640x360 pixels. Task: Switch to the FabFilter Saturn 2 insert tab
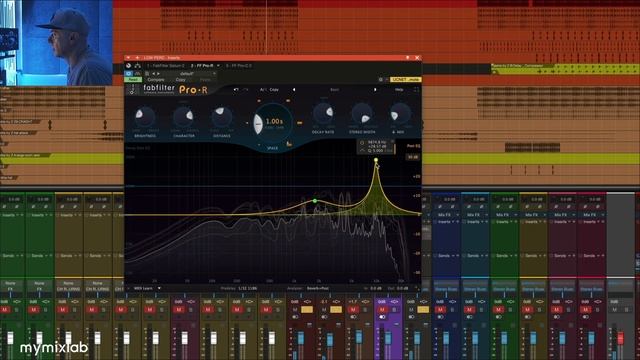[x=165, y=65]
